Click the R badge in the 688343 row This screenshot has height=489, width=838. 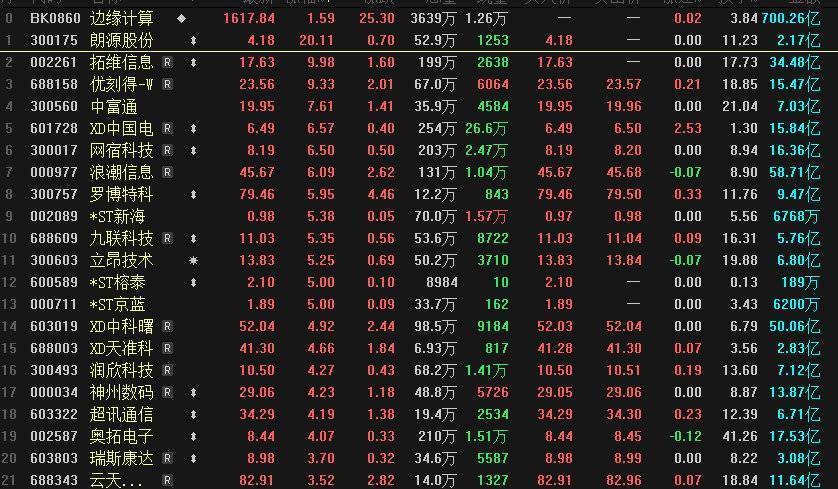(167, 480)
